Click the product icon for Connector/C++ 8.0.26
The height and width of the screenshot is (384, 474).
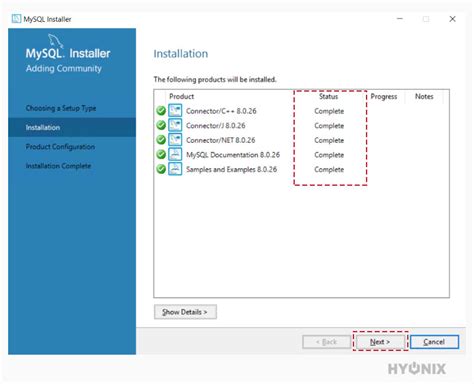pyautogui.click(x=175, y=110)
